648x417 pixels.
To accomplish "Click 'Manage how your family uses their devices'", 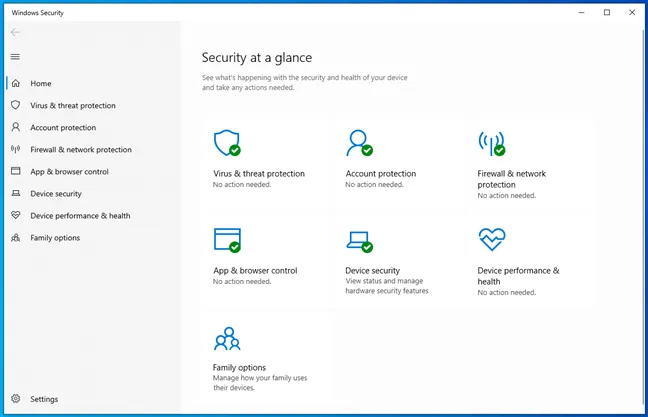I will pos(260,383).
